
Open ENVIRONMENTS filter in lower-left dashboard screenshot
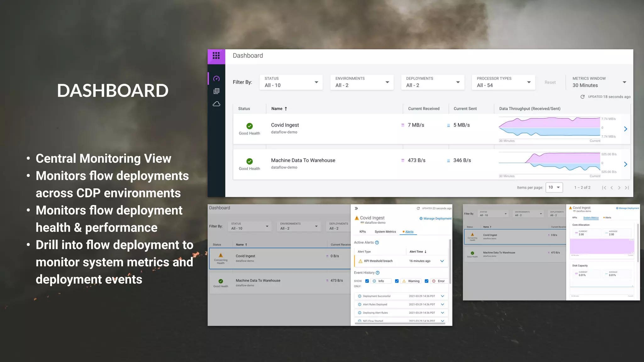coord(299,226)
